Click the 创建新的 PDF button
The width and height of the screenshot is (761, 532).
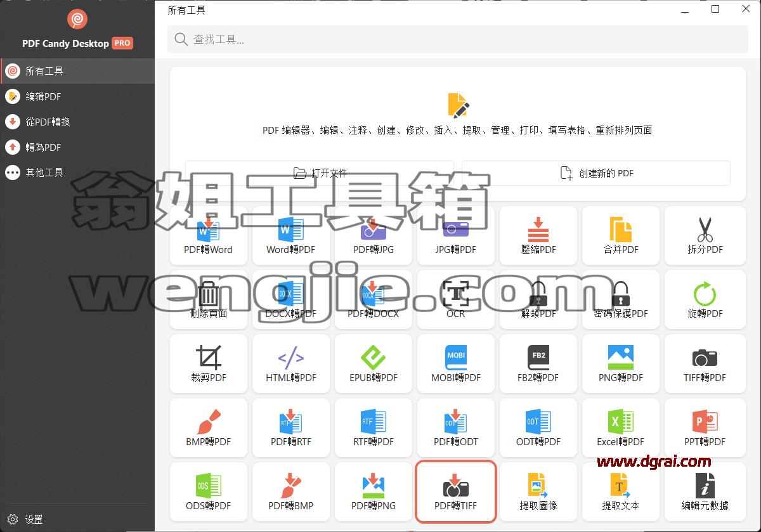(x=596, y=173)
